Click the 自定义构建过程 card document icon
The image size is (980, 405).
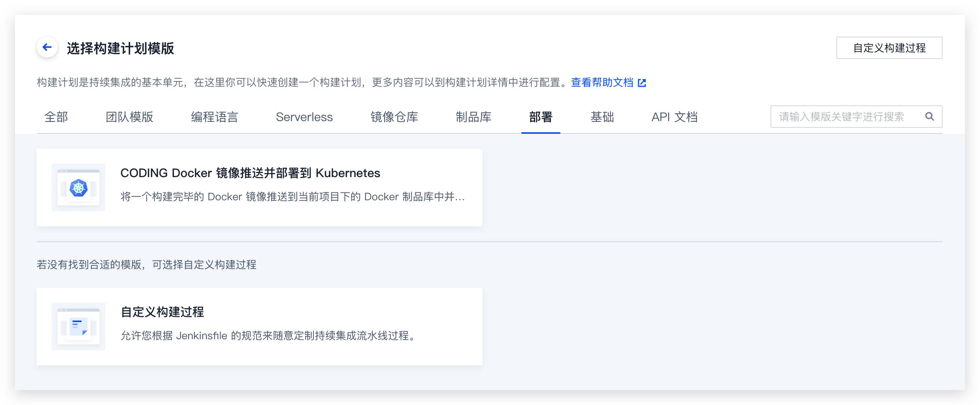(x=79, y=327)
